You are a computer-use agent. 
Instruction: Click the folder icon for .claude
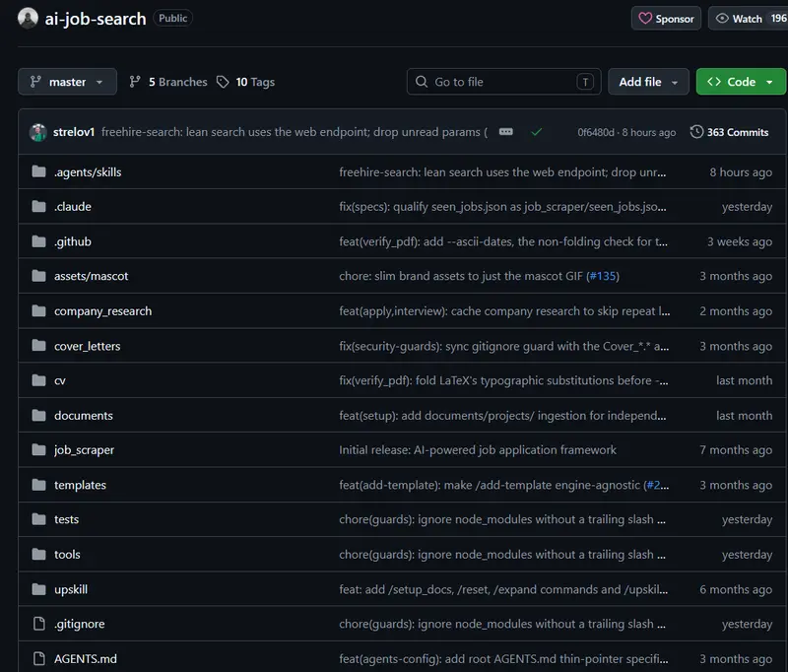pyautogui.click(x=38, y=207)
